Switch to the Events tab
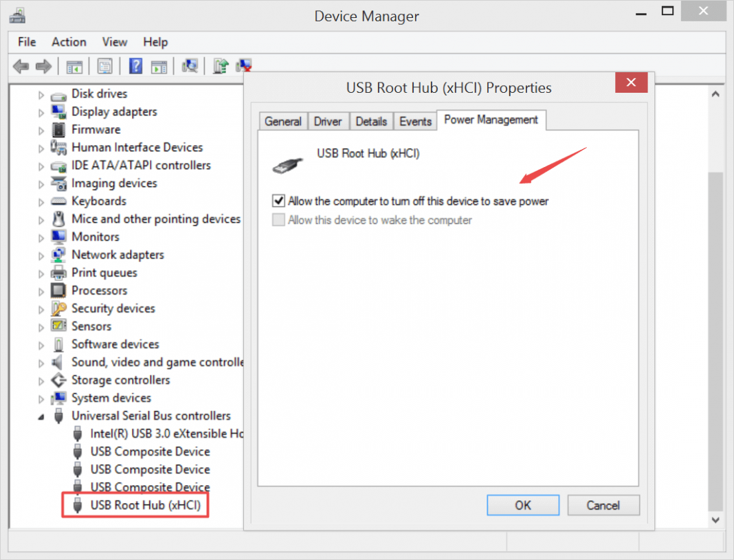Screen dimensions: 734x560 pos(415,121)
